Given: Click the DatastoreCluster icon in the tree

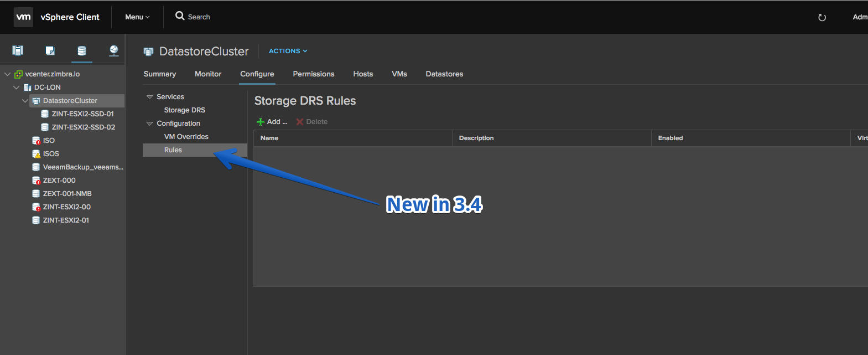Looking at the screenshot, I should coord(37,101).
